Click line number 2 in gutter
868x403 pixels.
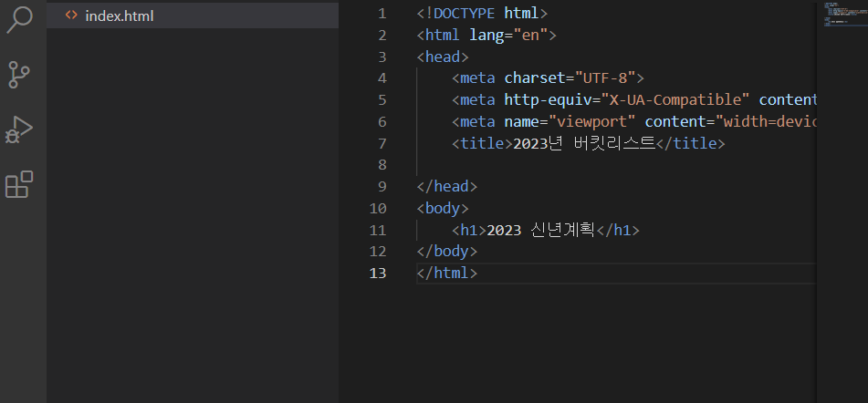tap(382, 35)
